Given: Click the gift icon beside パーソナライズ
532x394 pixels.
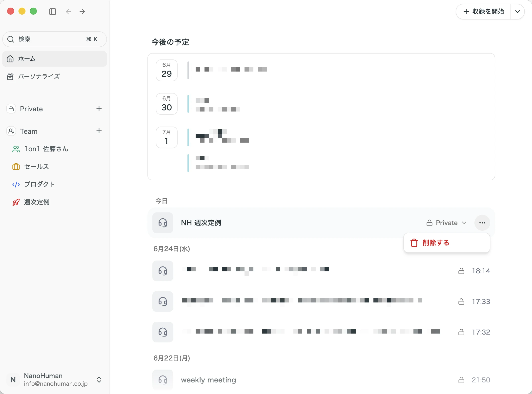Looking at the screenshot, I should coord(10,77).
